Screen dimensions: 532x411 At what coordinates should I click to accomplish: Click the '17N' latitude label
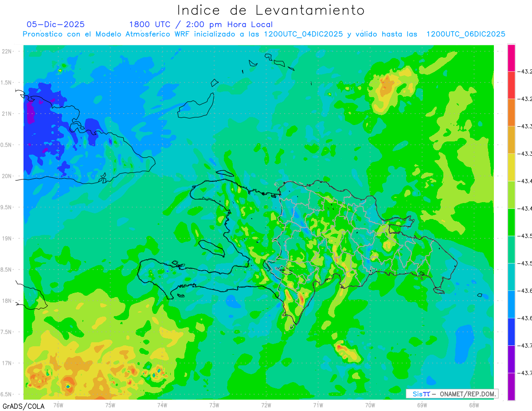pos(7,363)
